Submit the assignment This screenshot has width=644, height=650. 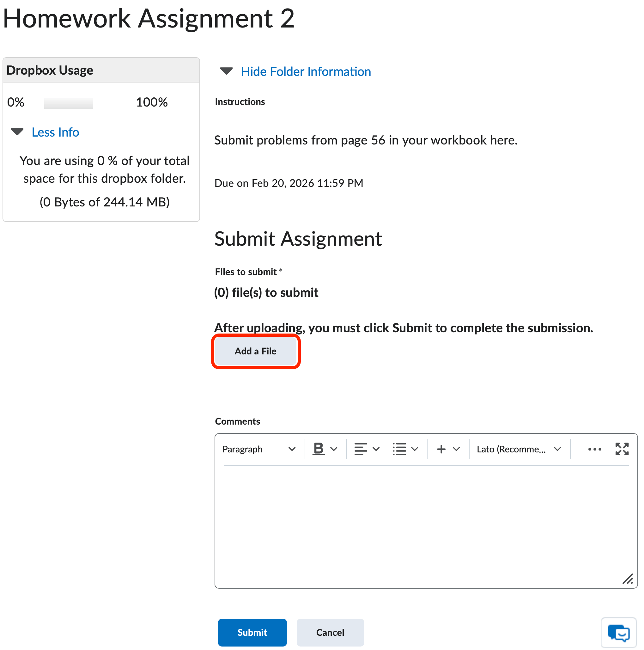click(252, 632)
